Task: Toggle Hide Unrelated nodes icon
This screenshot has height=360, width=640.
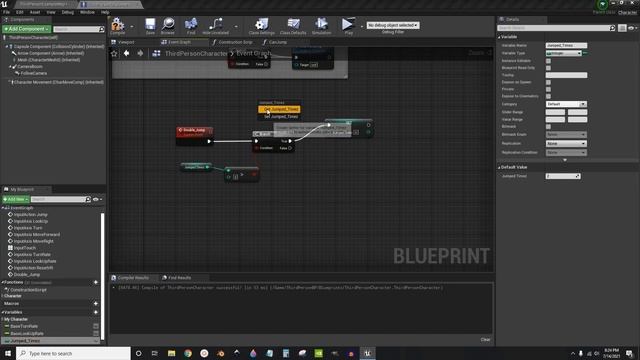Action: (x=216, y=26)
